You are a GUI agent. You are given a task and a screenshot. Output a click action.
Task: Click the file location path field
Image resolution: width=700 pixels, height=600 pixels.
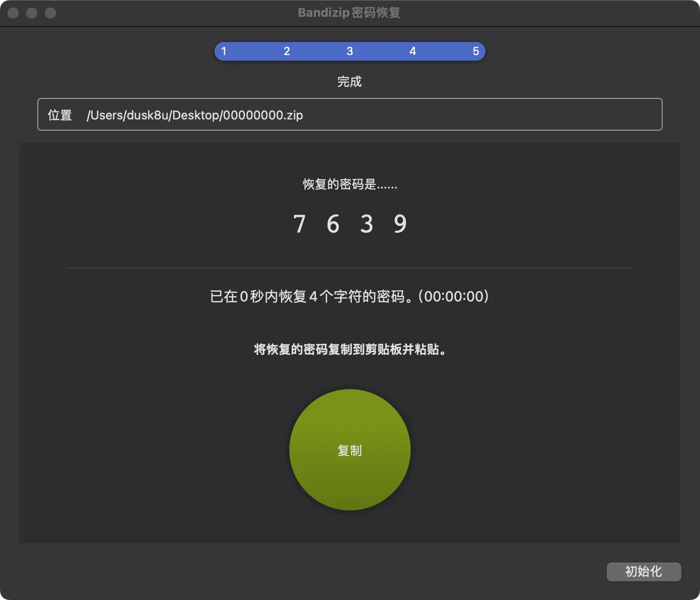click(x=350, y=114)
